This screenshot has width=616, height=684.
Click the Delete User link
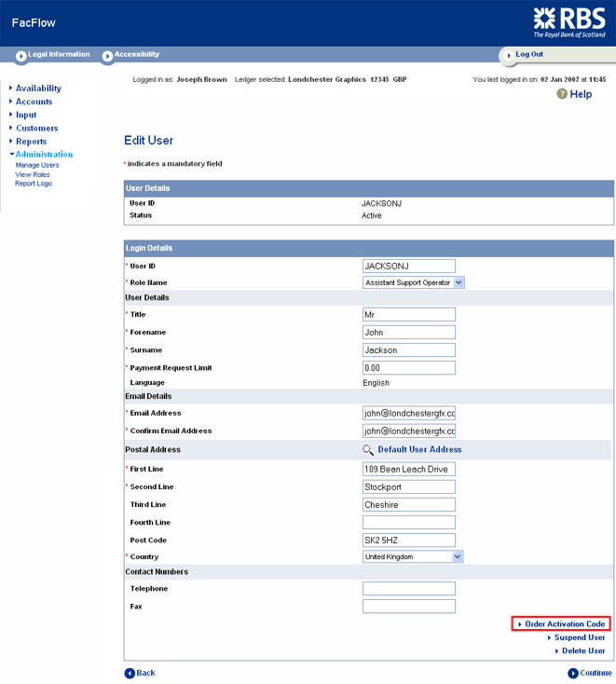click(x=583, y=650)
